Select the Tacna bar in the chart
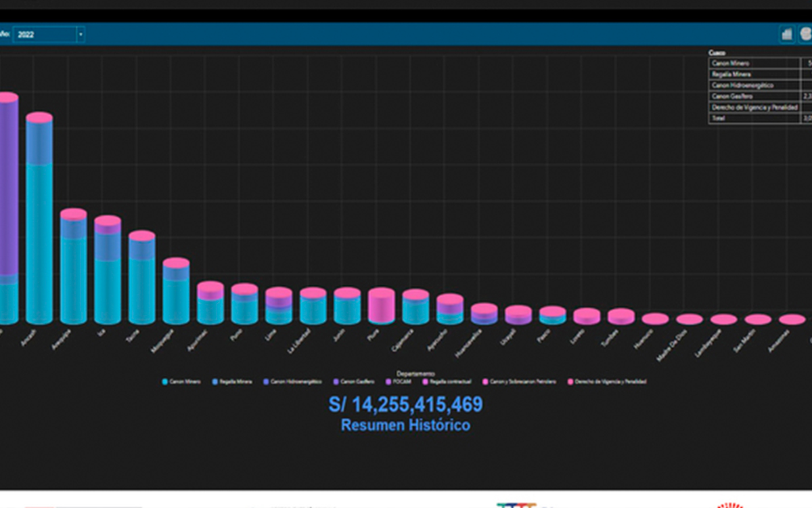The height and width of the screenshot is (508, 812). point(142,278)
